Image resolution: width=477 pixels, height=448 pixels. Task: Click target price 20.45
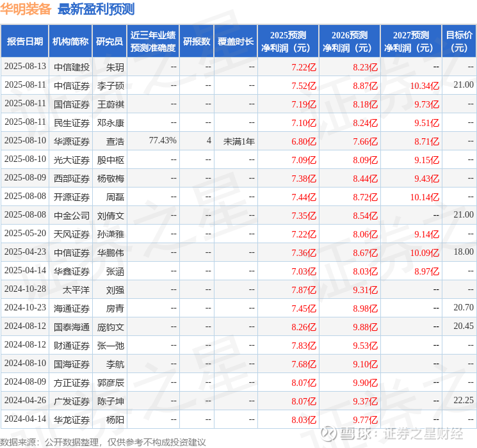pyautogui.click(x=464, y=326)
